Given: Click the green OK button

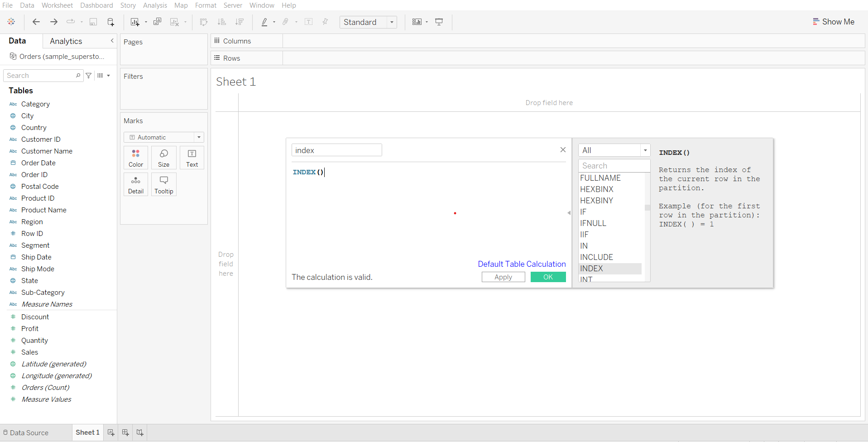Looking at the screenshot, I should [x=548, y=277].
